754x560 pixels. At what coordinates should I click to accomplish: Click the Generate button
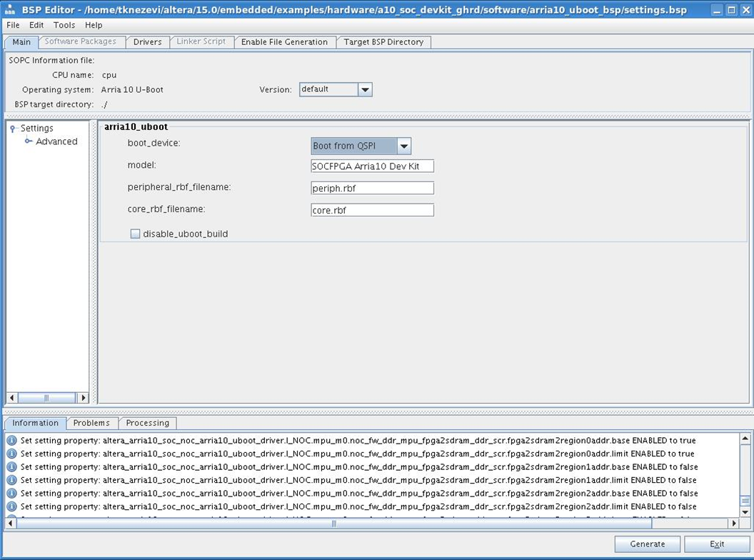pos(647,544)
